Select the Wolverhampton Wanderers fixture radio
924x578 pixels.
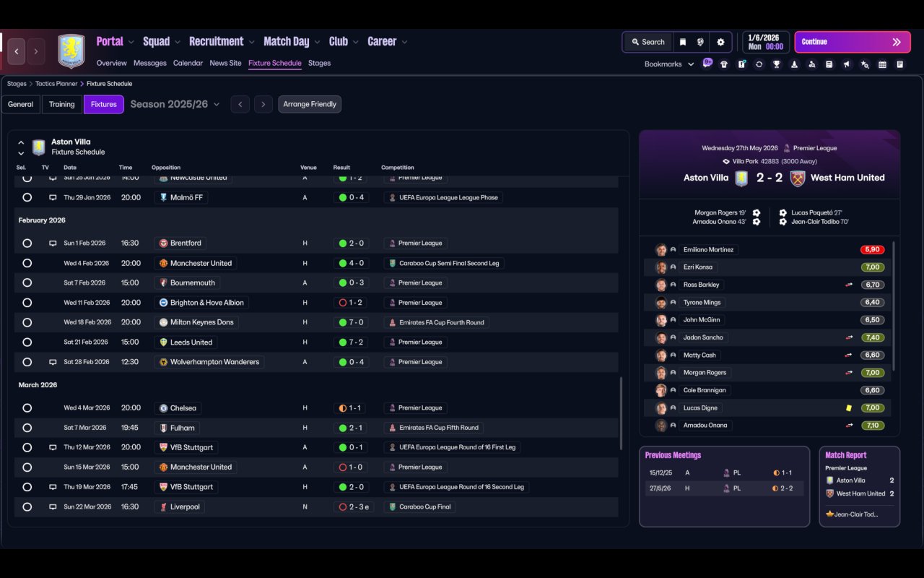(27, 362)
